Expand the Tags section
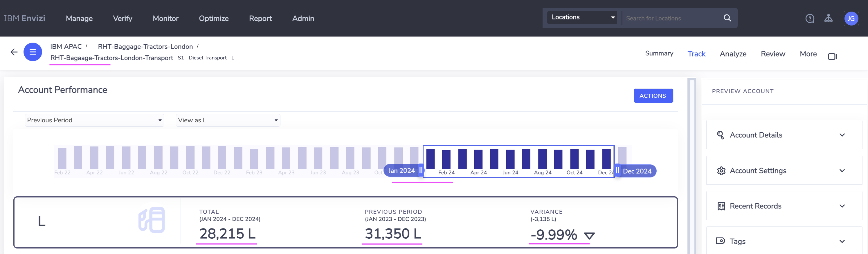868x254 pixels. [x=842, y=242]
